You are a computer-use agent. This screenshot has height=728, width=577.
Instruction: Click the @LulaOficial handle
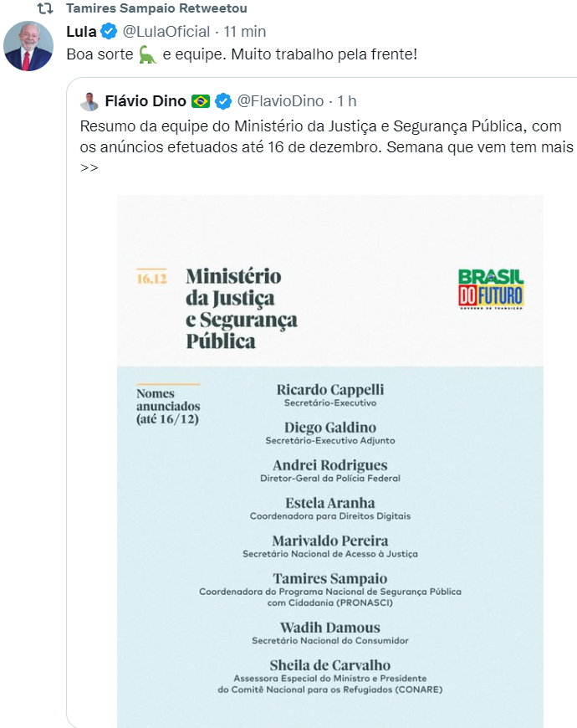[x=166, y=32]
